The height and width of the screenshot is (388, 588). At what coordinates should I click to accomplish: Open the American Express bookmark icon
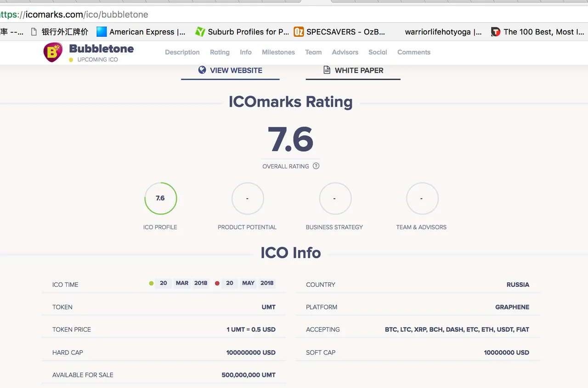click(102, 32)
